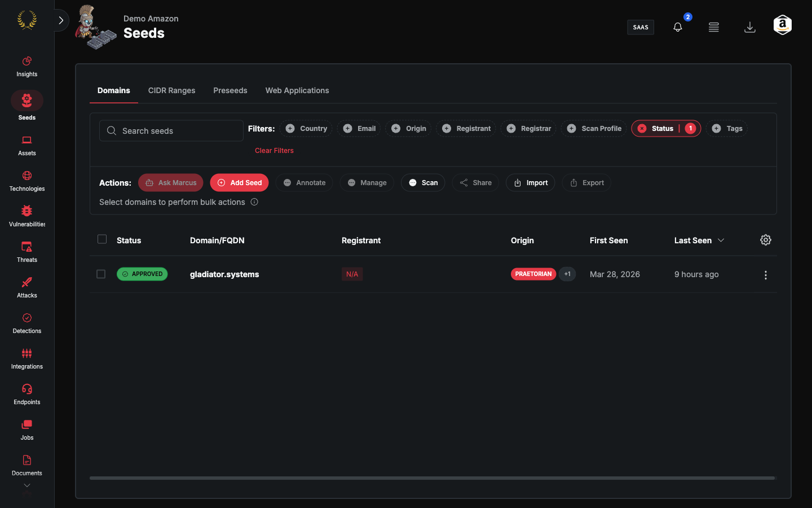Open Vulnerabilities in the sidebar
812x508 pixels.
click(x=27, y=217)
